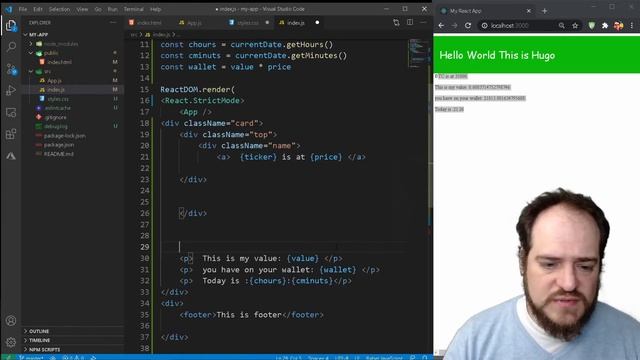Open the Help menu
The height and width of the screenshot is (360, 640).
[155, 9]
